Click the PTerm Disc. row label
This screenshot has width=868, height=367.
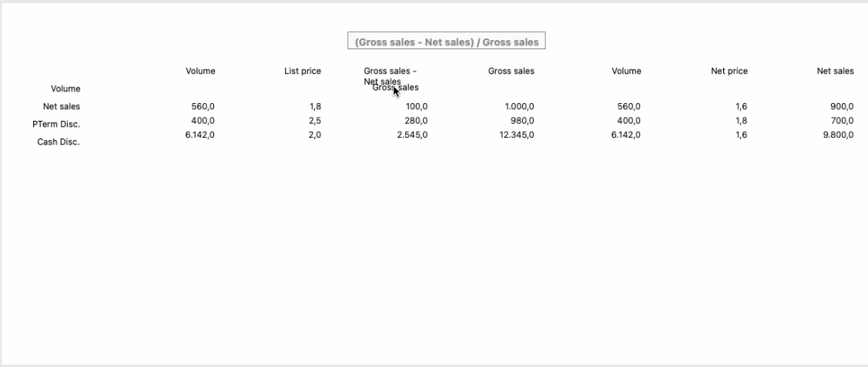pos(56,125)
